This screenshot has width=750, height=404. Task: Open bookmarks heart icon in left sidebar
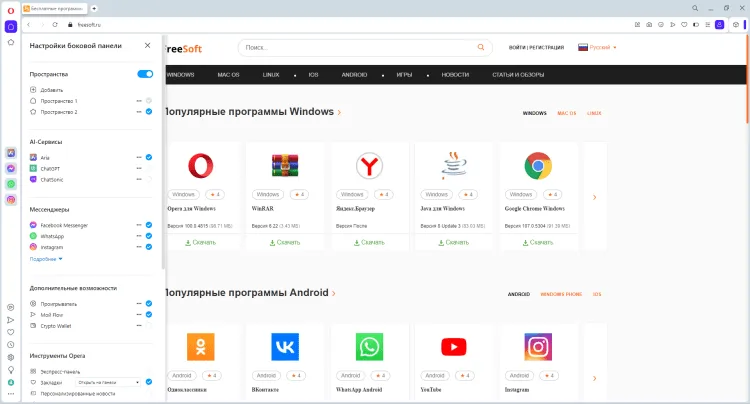tap(11, 332)
